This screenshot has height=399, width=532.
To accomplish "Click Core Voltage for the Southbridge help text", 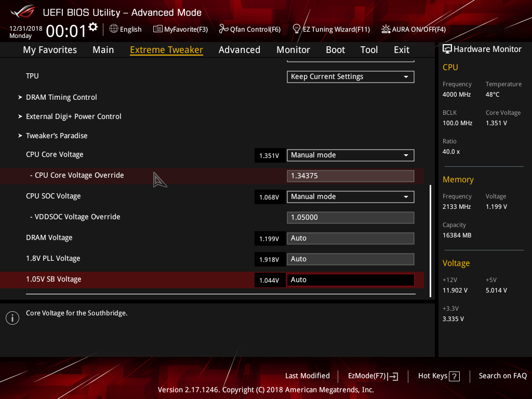I will pyautogui.click(x=77, y=313).
